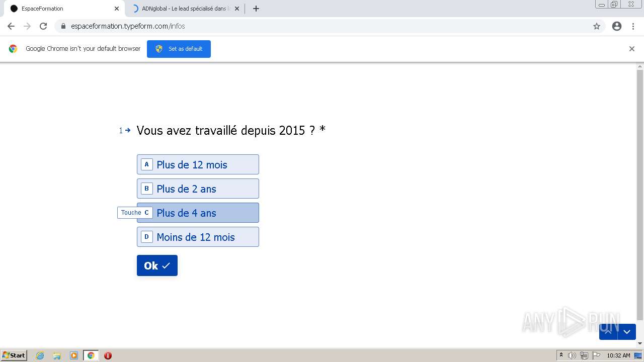Open the volume speaker tray icon
This screenshot has width=644, height=362.
point(572,355)
